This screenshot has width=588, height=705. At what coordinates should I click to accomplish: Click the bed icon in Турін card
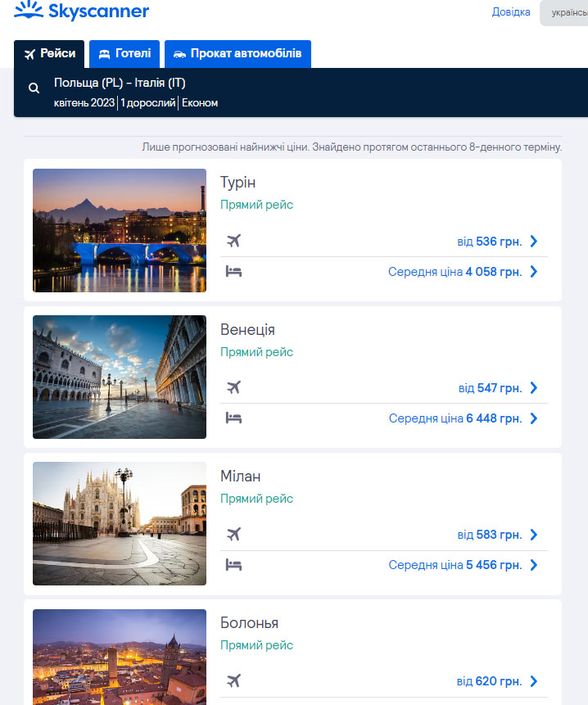pyautogui.click(x=233, y=272)
